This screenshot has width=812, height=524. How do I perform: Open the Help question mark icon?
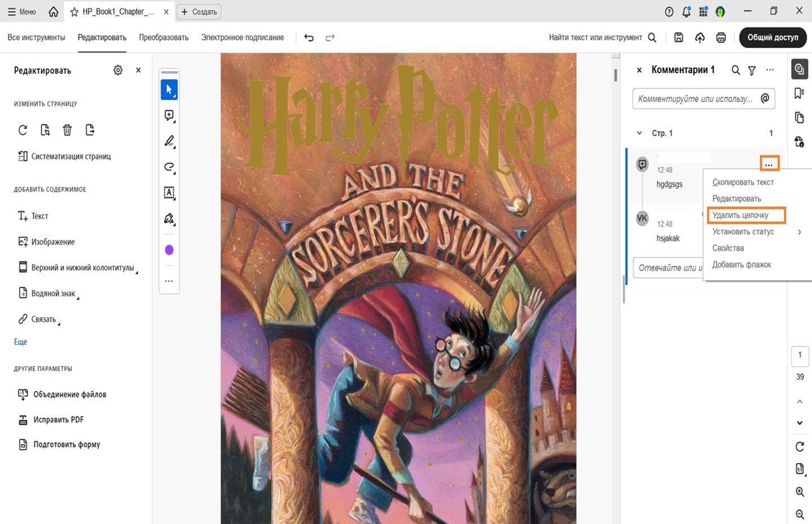(x=669, y=12)
